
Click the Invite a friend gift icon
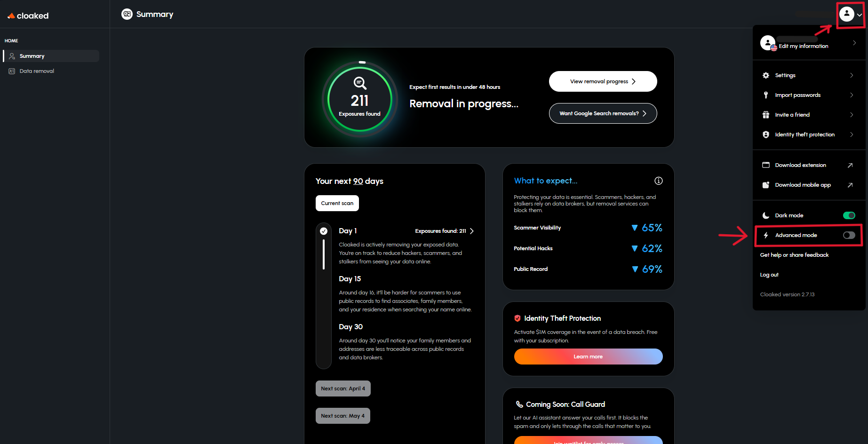coord(766,115)
